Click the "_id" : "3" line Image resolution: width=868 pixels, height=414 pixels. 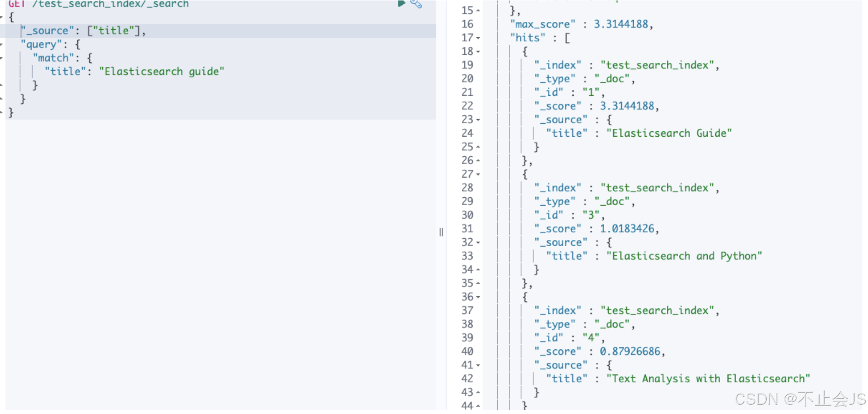[x=569, y=215]
